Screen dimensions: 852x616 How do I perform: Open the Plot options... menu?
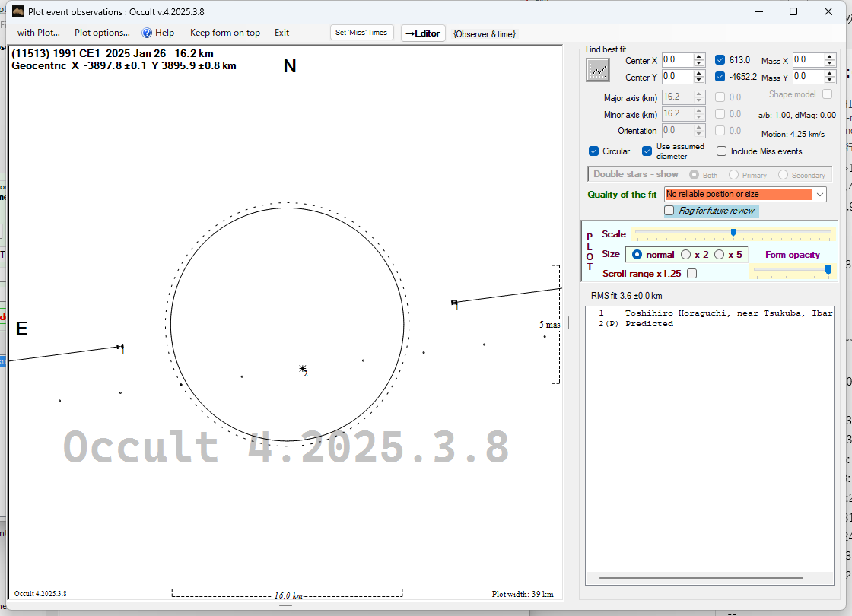click(102, 33)
